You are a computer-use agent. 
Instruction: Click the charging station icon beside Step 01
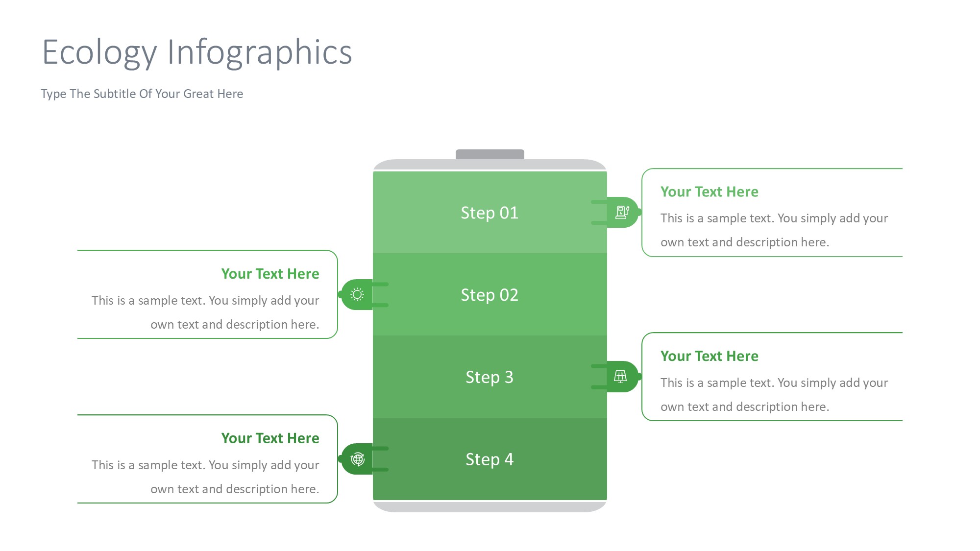pyautogui.click(x=622, y=212)
